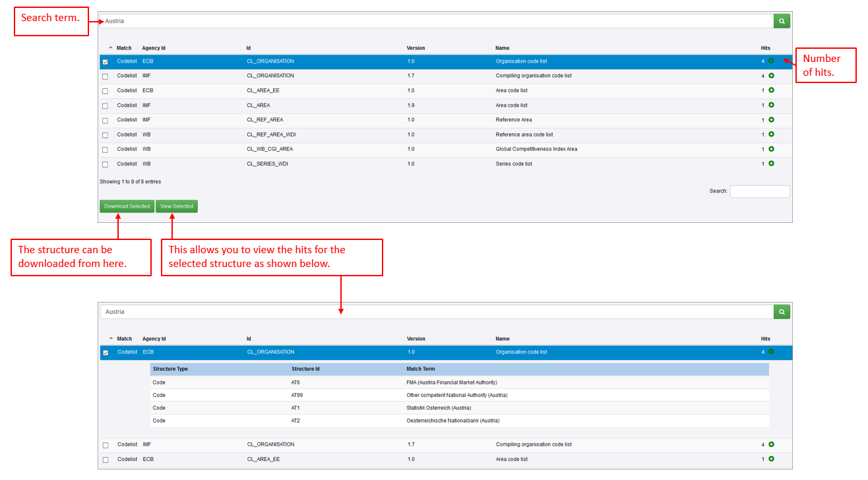Click the plus icon in the Reference Area row

pos(771,120)
